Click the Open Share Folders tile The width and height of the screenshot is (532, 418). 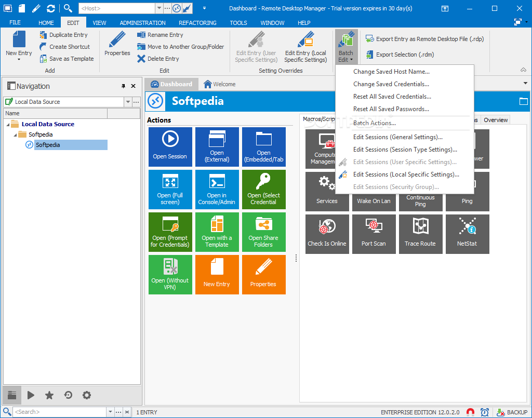click(263, 232)
